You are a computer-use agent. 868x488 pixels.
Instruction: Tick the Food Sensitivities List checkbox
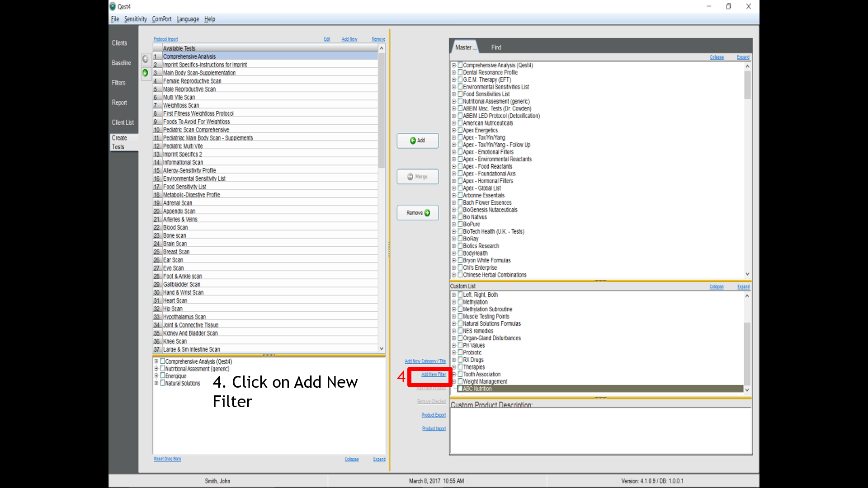(x=460, y=94)
